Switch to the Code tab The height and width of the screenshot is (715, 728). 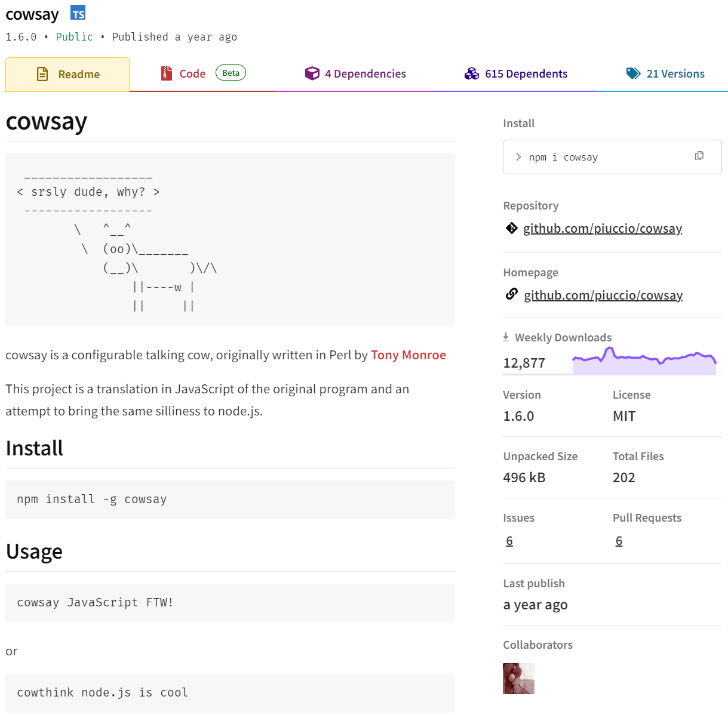[x=203, y=74]
